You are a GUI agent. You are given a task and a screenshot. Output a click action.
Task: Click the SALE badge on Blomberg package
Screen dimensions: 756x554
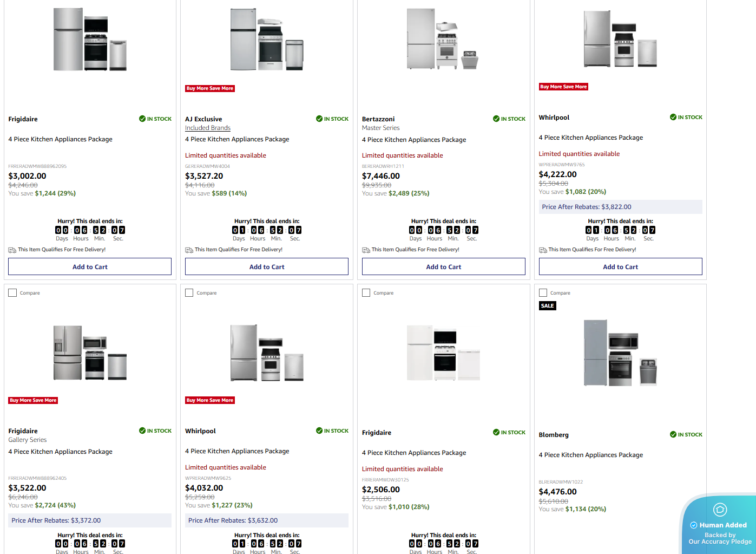548,306
